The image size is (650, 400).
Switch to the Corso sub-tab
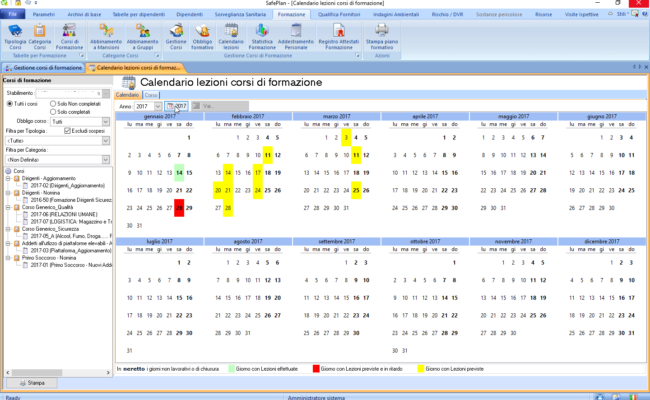click(x=151, y=95)
